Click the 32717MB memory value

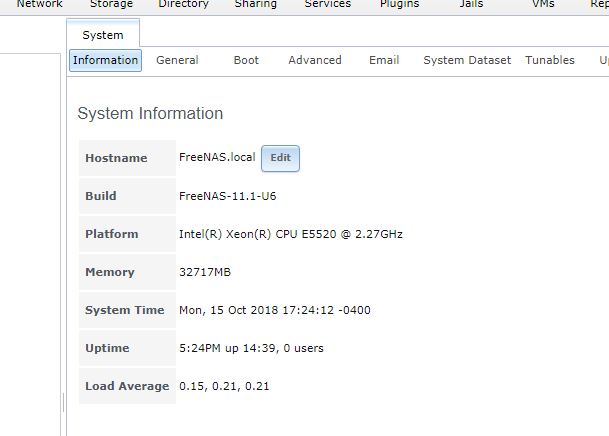(x=205, y=272)
